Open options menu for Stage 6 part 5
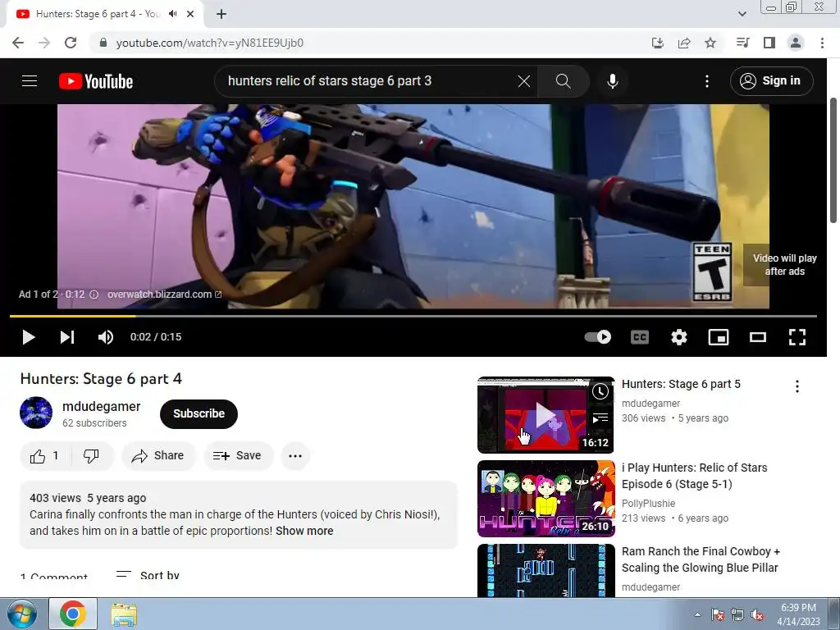This screenshot has height=630, width=840. click(x=797, y=386)
